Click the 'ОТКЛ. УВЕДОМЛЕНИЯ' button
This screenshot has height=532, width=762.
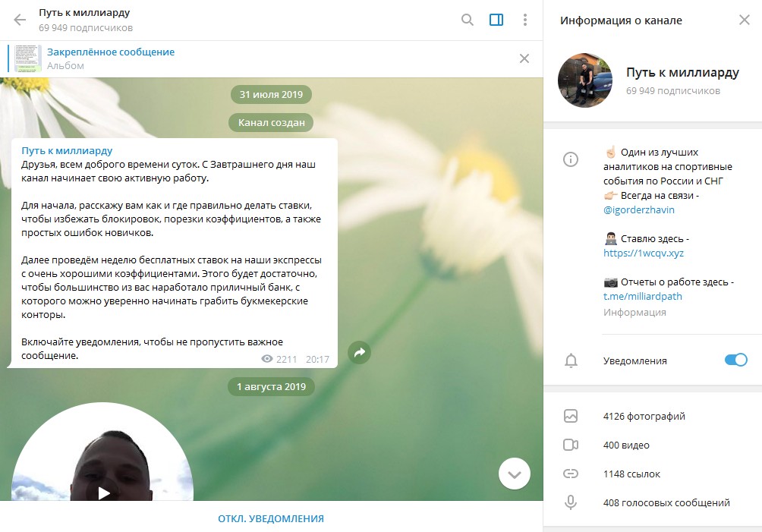pyautogui.click(x=271, y=518)
